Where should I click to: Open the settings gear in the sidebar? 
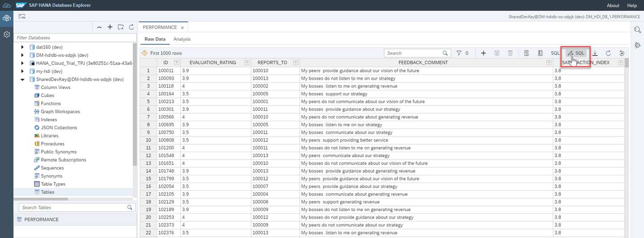[6, 34]
